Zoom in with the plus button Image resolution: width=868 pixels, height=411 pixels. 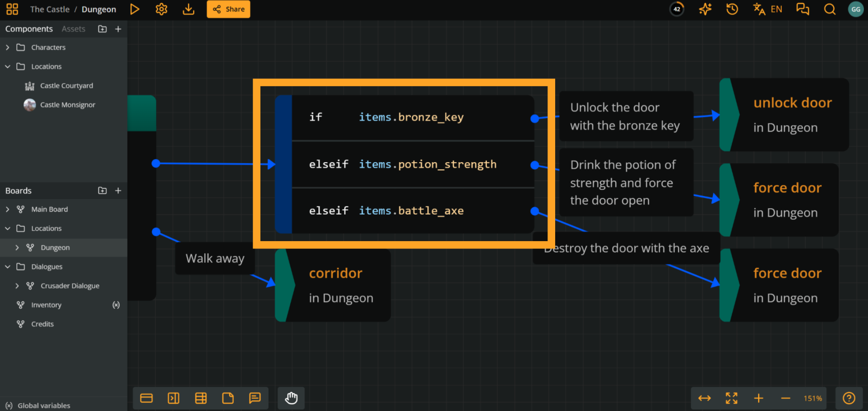point(759,398)
